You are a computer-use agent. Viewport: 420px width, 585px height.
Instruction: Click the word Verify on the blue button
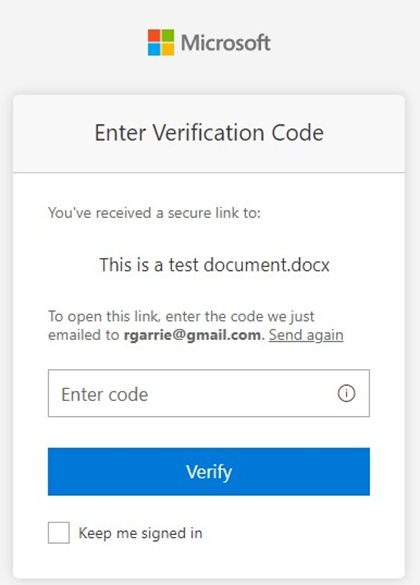[x=209, y=472]
